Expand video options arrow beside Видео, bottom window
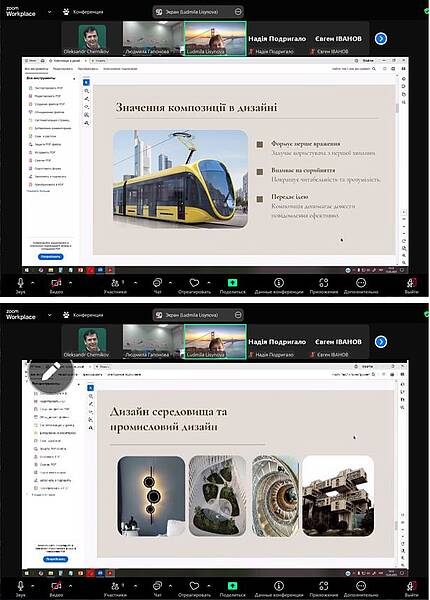Image resolution: width=430 pixels, height=600 pixels. coord(71,586)
